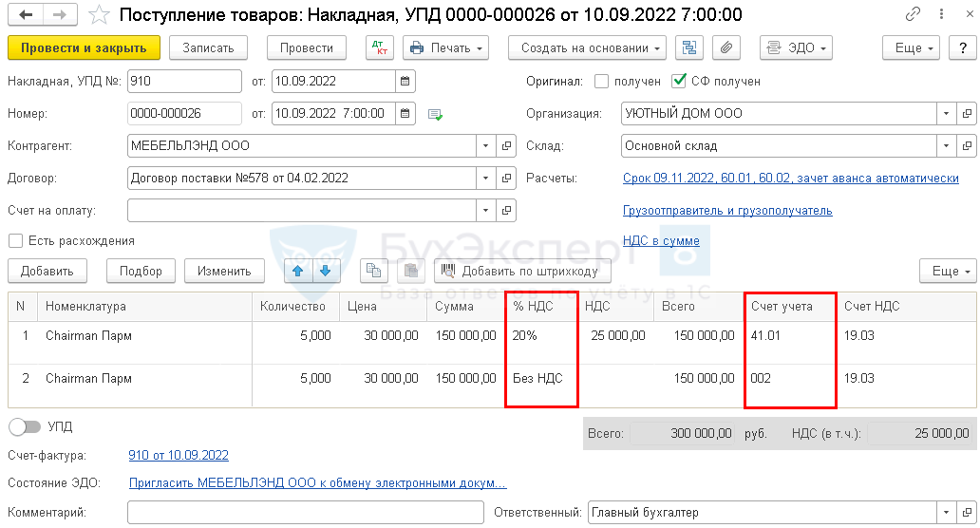Open the attached files paperclip icon

(725, 48)
